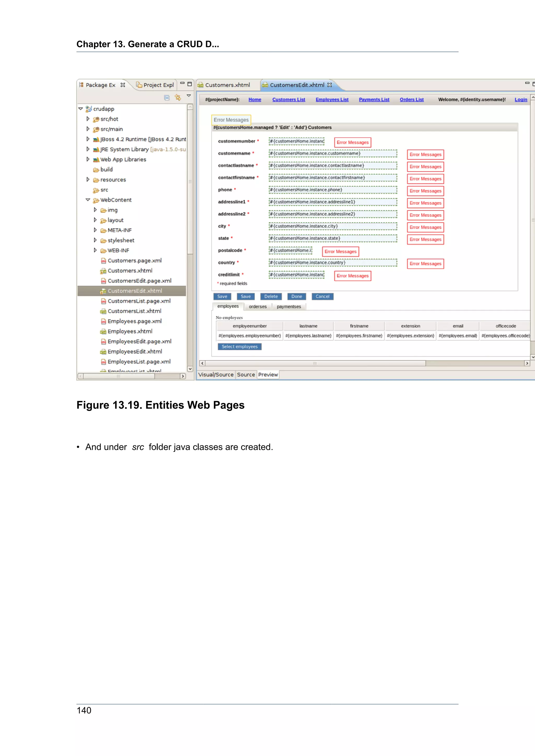Image resolution: width=535 pixels, height=756 pixels.
Task: Click the Link with Editor icon
Action: tap(178, 97)
